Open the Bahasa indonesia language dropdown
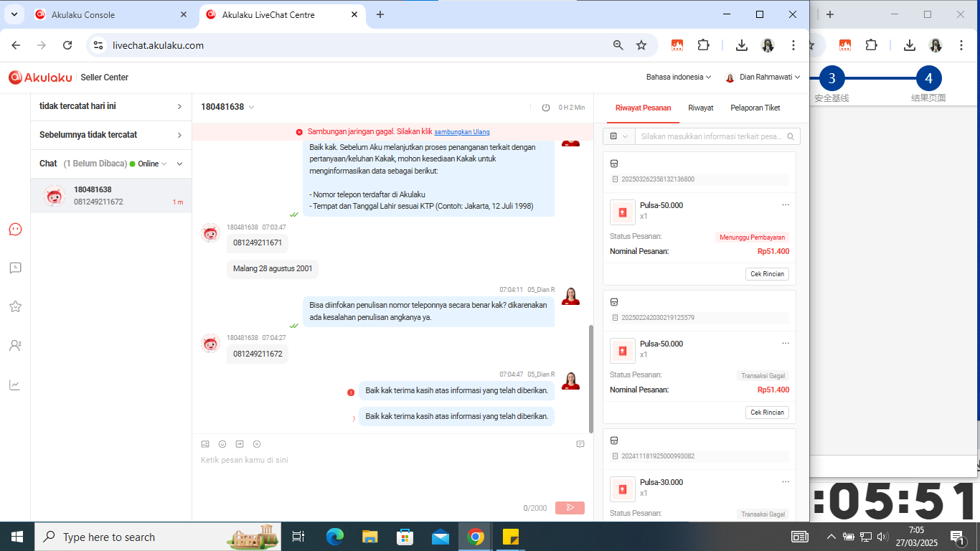Image resolution: width=980 pixels, height=551 pixels. (x=679, y=77)
